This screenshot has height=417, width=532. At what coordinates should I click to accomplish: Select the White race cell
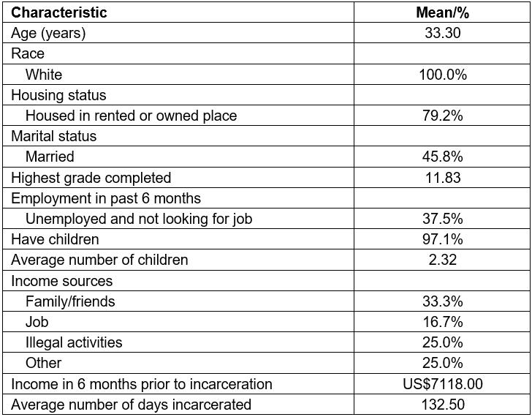click(x=44, y=75)
